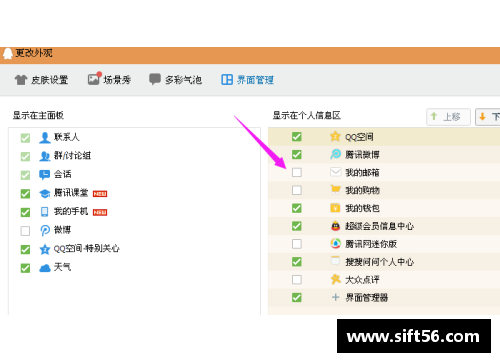Click the QQ penguin logo in title bar
500x362 pixels.
(7, 54)
